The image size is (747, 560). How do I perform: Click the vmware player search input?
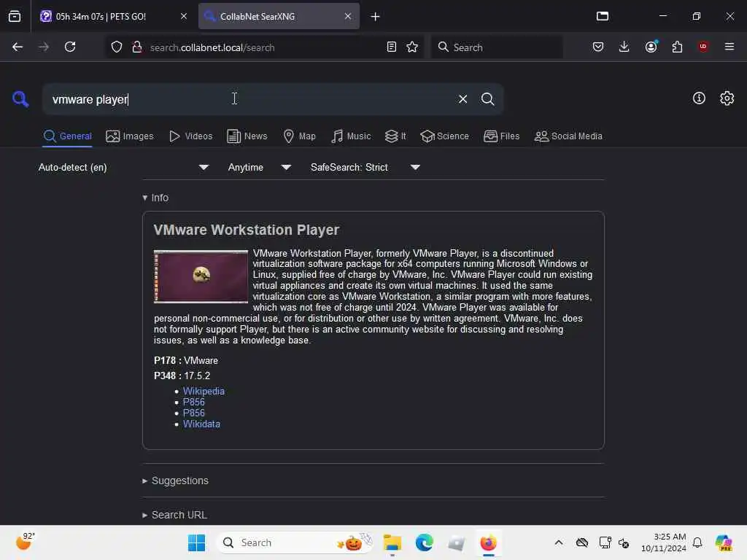[x=248, y=99]
